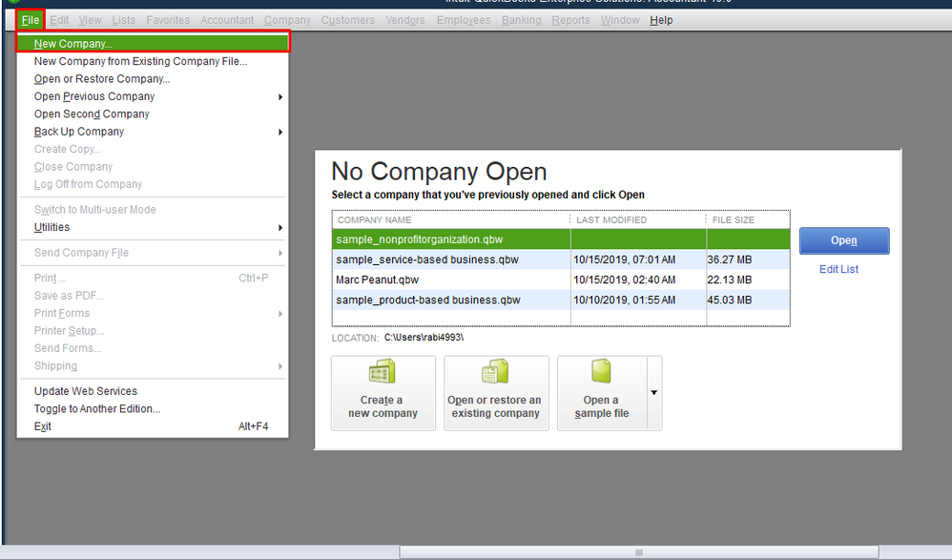Expand the Utilities submenu arrow
Screen dimensions: 952x560
point(279,227)
